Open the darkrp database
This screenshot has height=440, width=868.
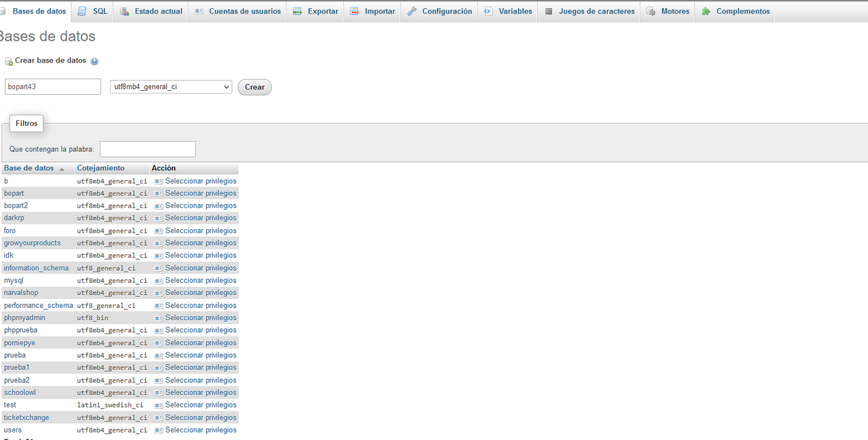14,218
